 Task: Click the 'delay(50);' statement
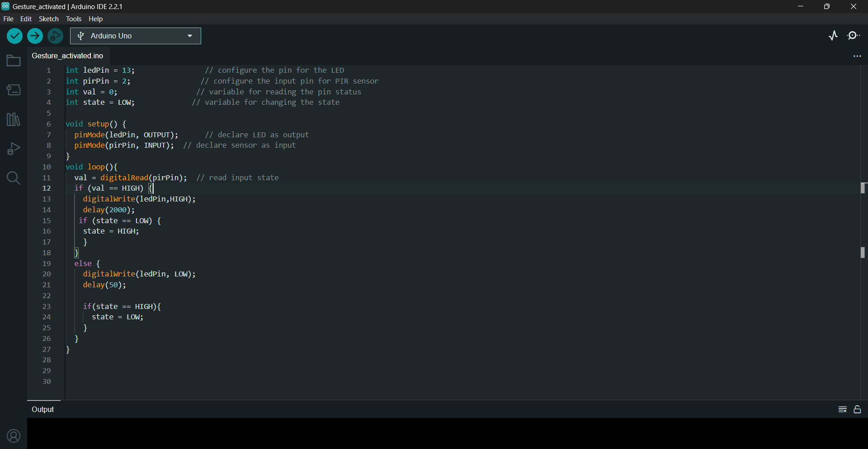[104, 285]
